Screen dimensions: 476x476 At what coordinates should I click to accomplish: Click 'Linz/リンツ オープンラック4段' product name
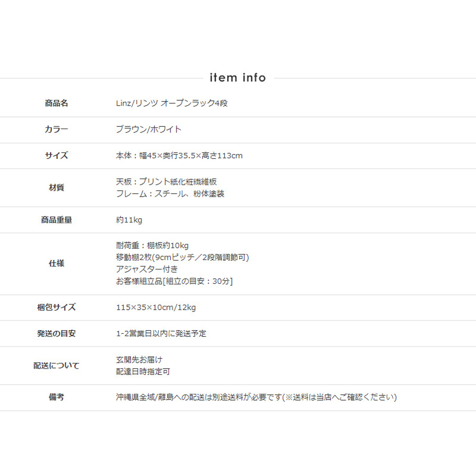coord(172,103)
